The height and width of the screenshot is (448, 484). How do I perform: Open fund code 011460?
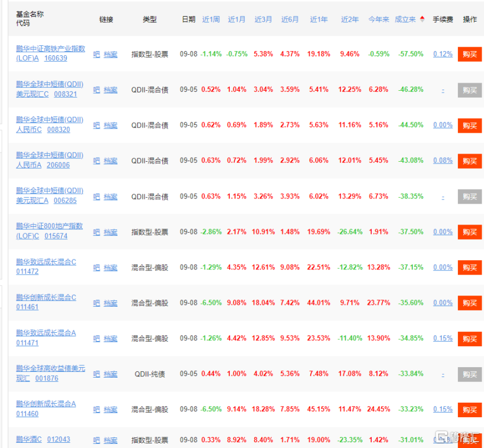27,414
